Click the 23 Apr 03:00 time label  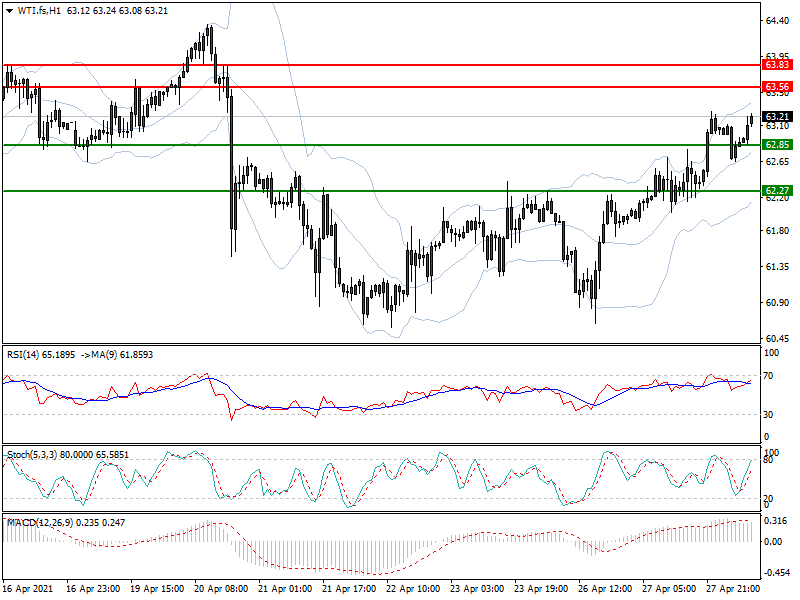[477, 589]
